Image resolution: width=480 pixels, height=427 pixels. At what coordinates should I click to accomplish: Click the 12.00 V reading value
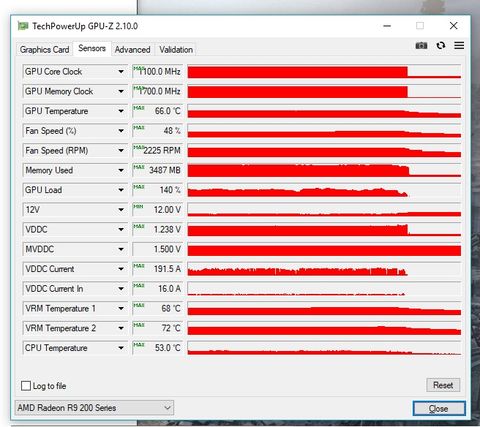tap(158, 210)
